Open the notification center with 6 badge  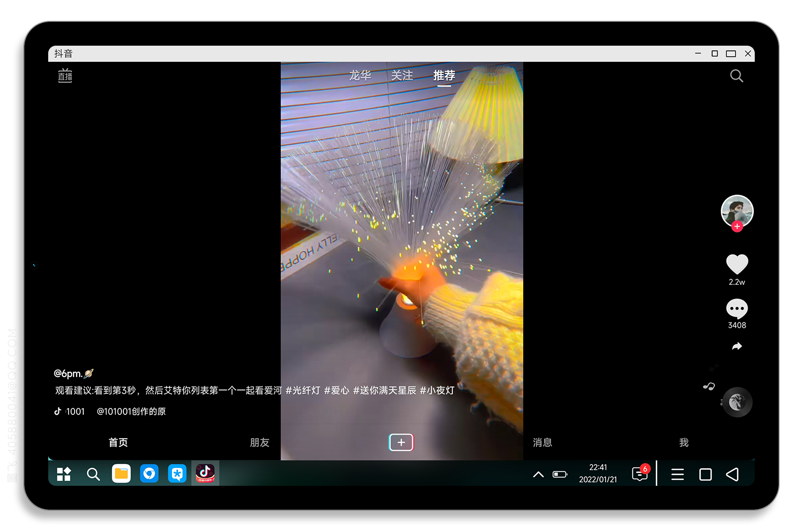click(640, 474)
